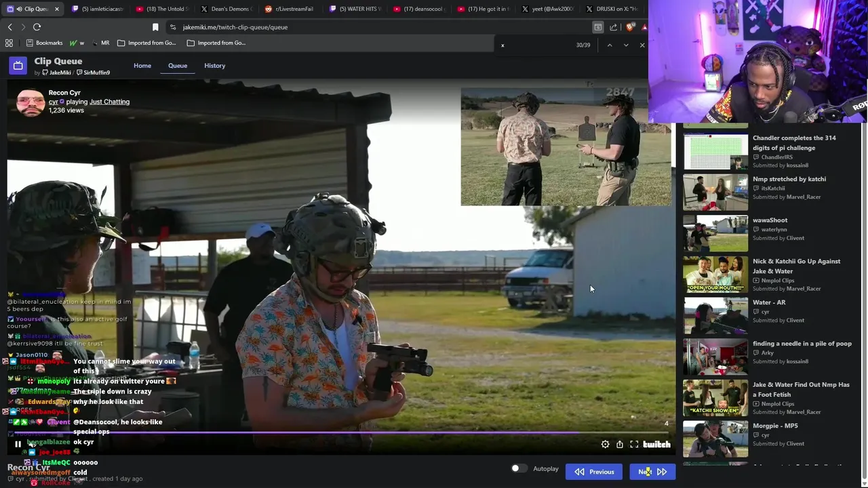Toggle the Autoplay switch
The height and width of the screenshot is (488, 868).
(x=519, y=468)
